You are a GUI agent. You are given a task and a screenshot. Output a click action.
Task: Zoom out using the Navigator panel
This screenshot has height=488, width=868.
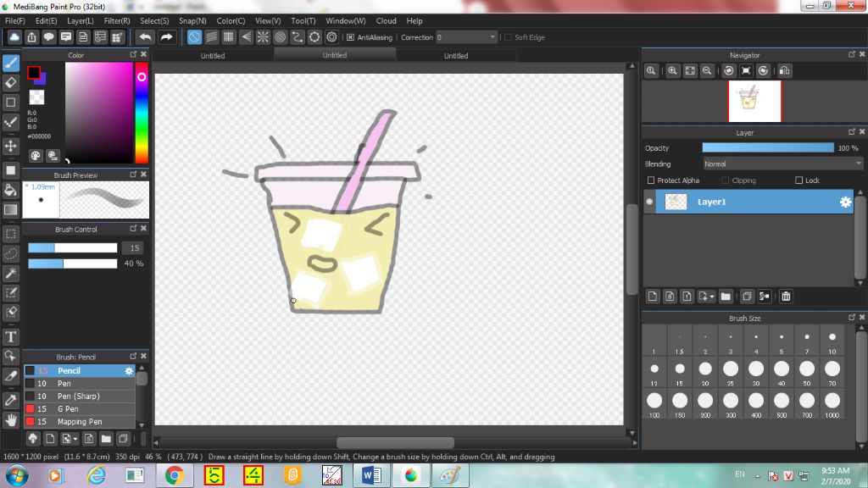tap(707, 71)
